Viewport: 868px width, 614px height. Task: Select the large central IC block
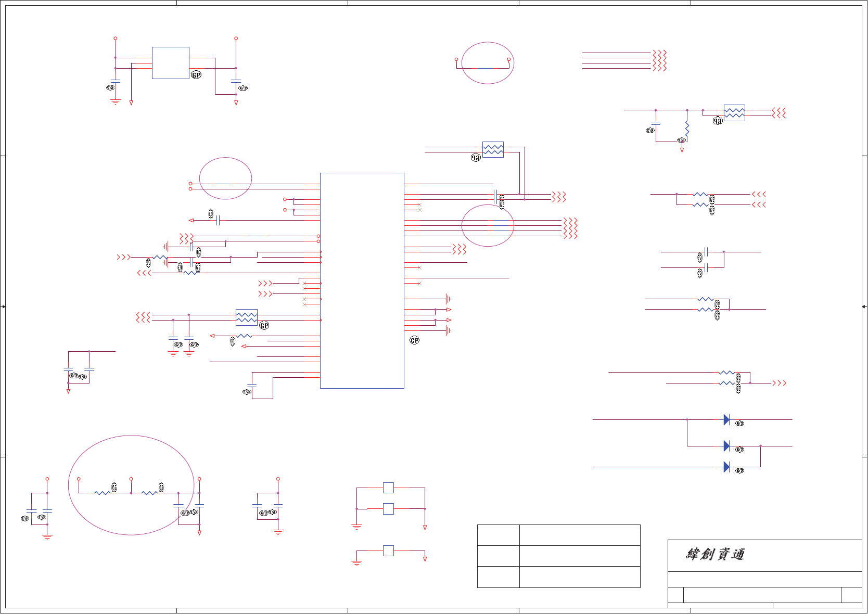tap(362, 280)
